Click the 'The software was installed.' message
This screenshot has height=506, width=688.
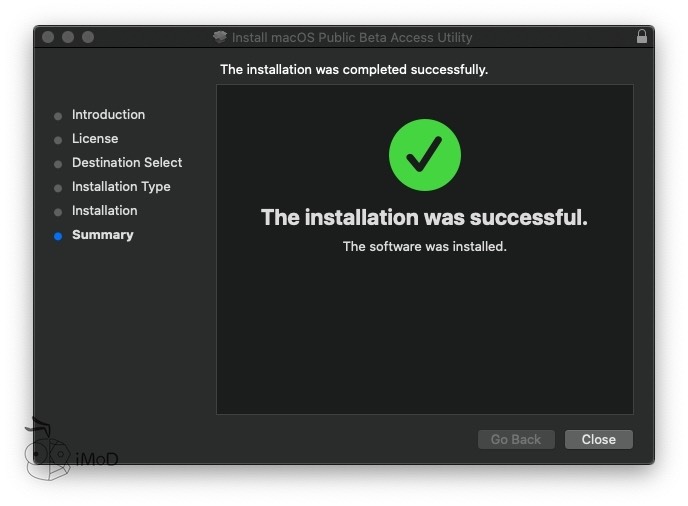tap(425, 246)
